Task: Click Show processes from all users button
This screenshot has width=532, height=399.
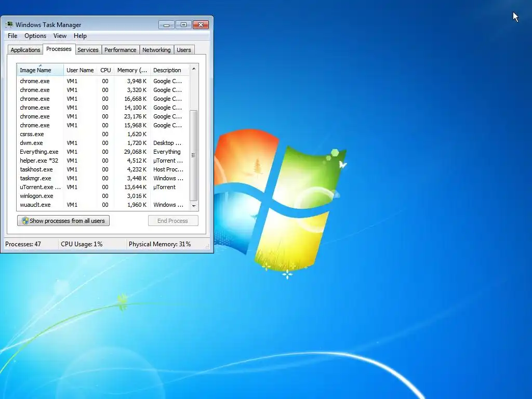Action: [x=63, y=220]
